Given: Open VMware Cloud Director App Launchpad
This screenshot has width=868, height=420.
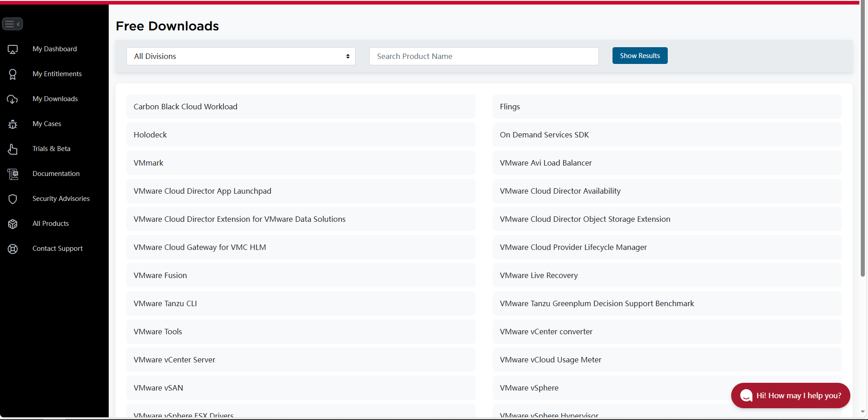Looking at the screenshot, I should coord(301,191).
